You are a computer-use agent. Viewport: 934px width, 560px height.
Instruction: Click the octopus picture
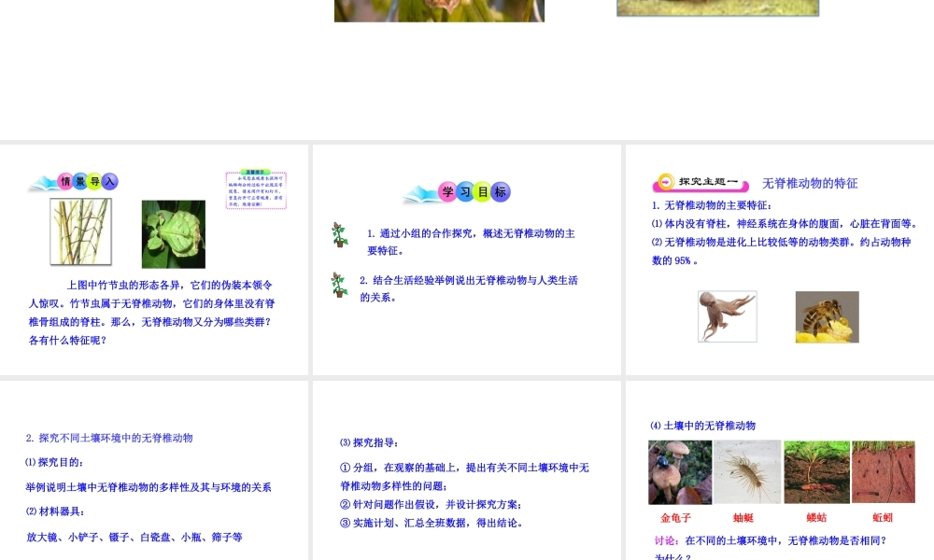[728, 316]
